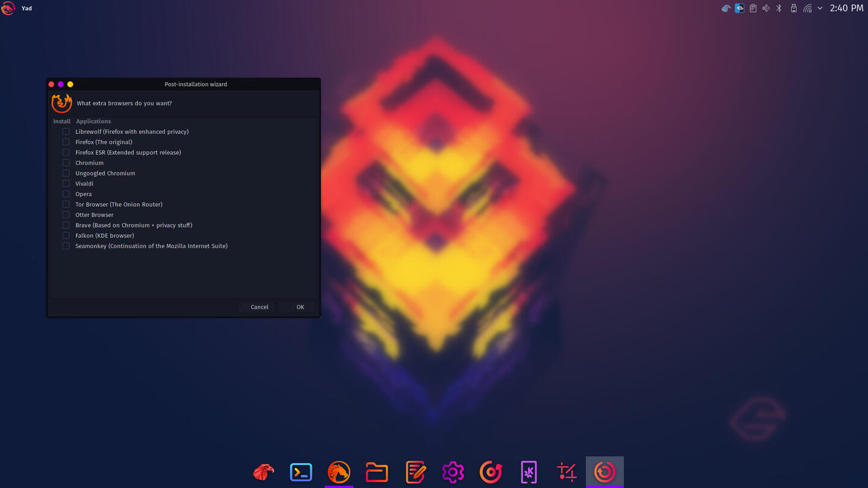Check the Seamonkey install checkbox

pyautogui.click(x=66, y=246)
